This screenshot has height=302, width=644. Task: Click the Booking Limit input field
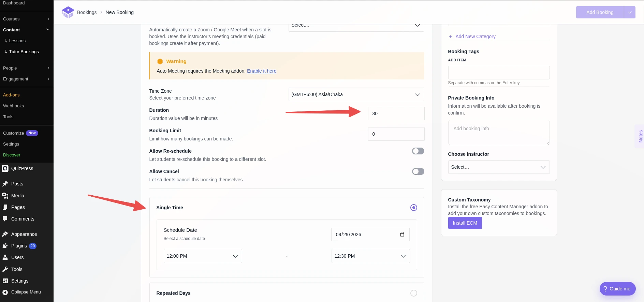(396, 134)
